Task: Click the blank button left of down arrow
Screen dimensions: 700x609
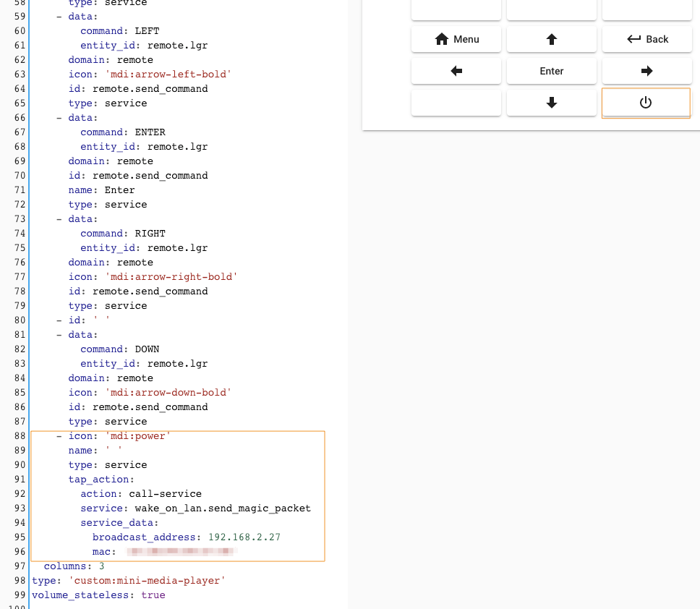Action: point(456,103)
